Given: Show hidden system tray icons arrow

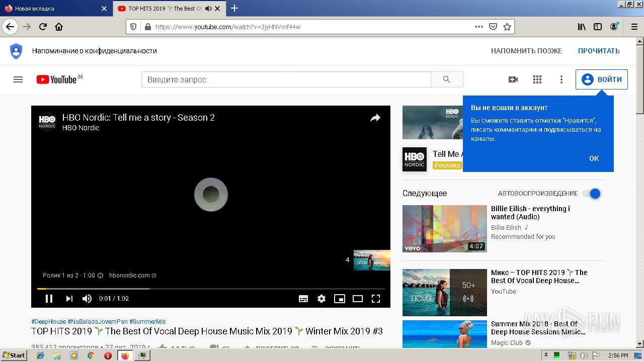Looking at the screenshot, I should 546,355.
